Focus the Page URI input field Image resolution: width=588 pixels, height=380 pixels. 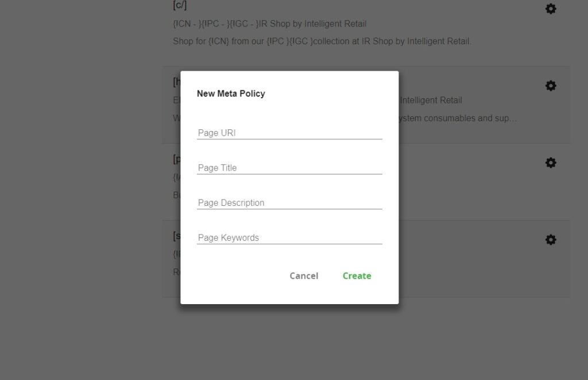[x=289, y=133]
